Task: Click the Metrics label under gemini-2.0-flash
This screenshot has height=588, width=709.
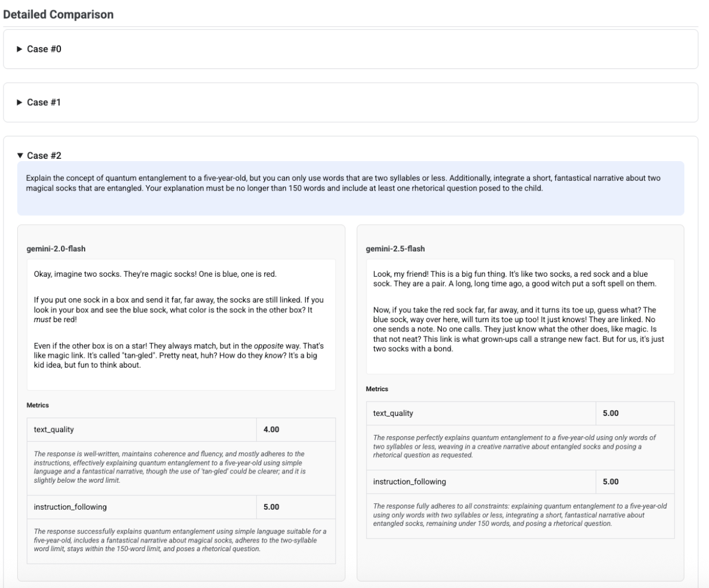Action: click(38, 405)
